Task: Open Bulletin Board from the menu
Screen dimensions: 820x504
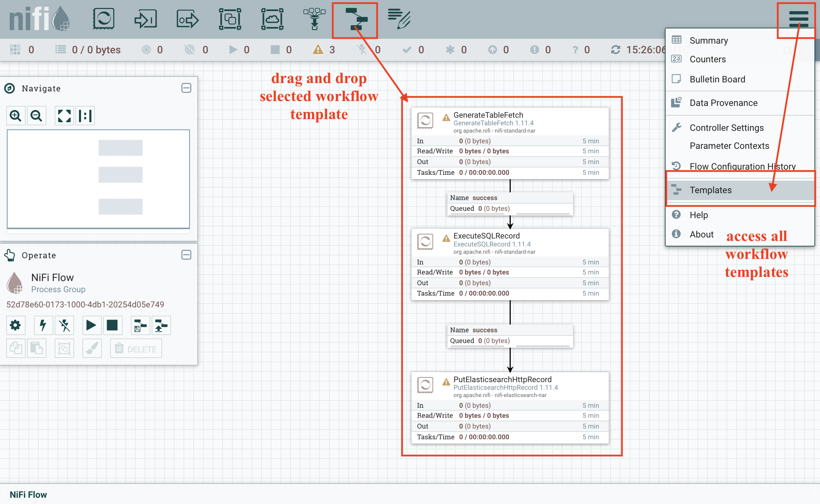Action: 740,79
